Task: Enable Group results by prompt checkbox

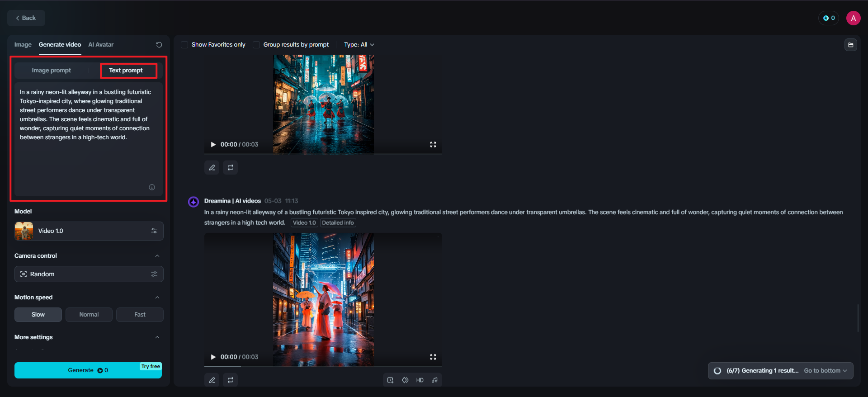Action: 256,45
